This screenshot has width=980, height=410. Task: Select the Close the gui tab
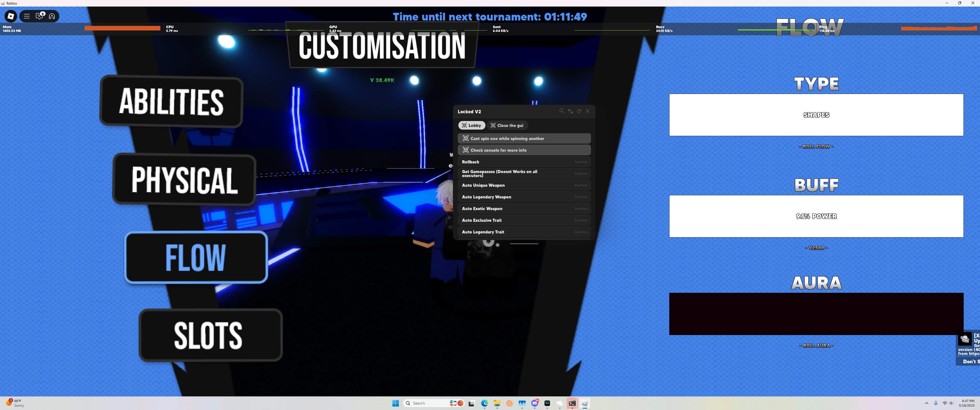pyautogui.click(x=507, y=126)
